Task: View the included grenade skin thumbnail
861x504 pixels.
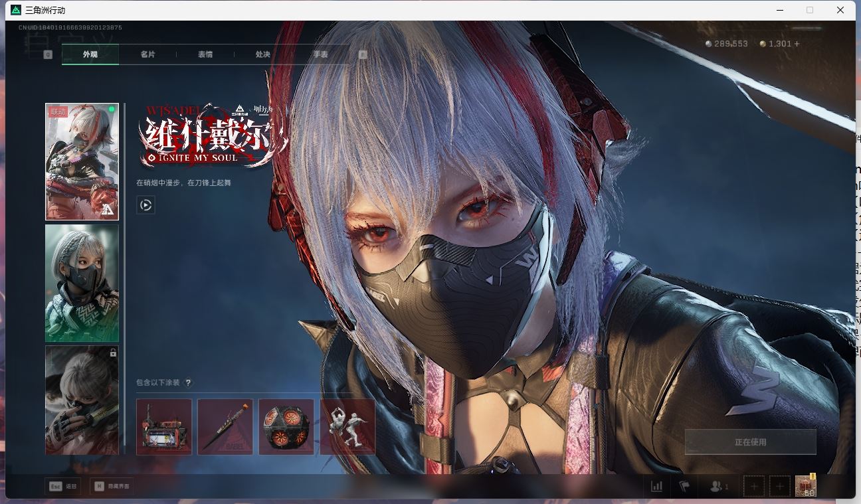Action: coord(286,426)
